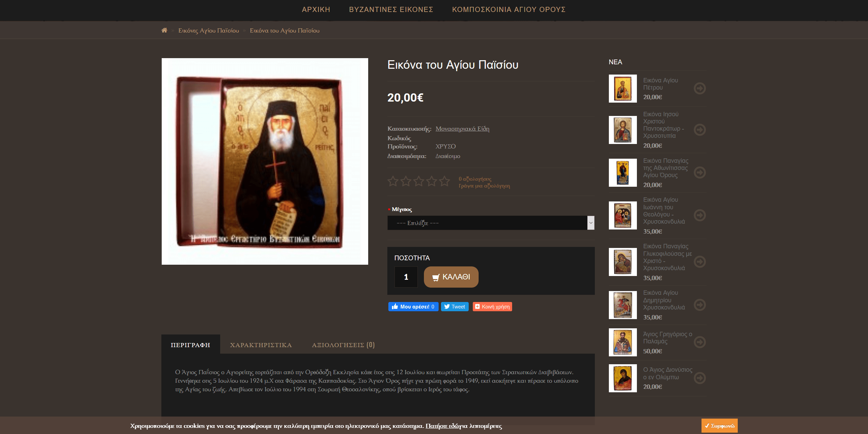Click the Αγίου Δημητρίου thumbnail
The image size is (868, 434).
(x=623, y=305)
